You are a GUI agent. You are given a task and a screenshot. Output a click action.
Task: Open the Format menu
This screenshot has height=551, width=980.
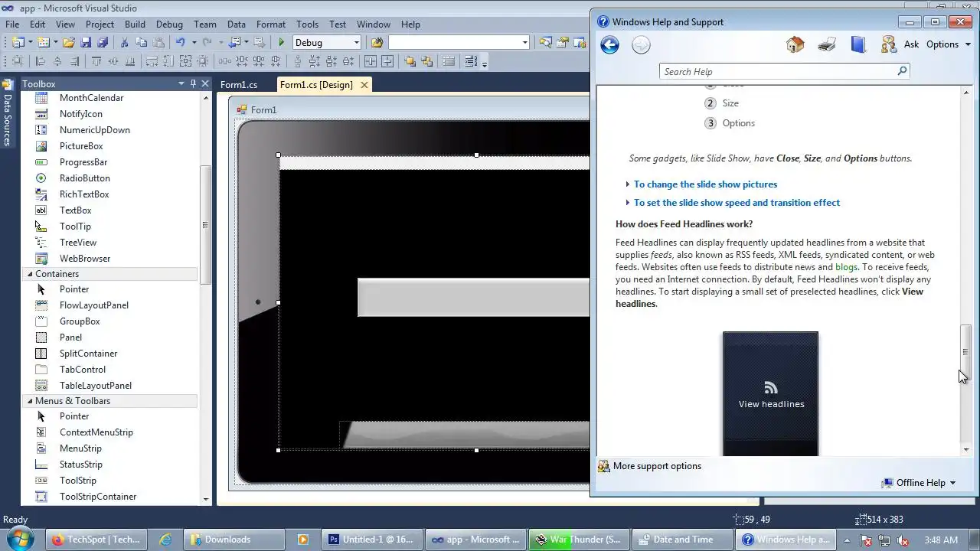[271, 24]
